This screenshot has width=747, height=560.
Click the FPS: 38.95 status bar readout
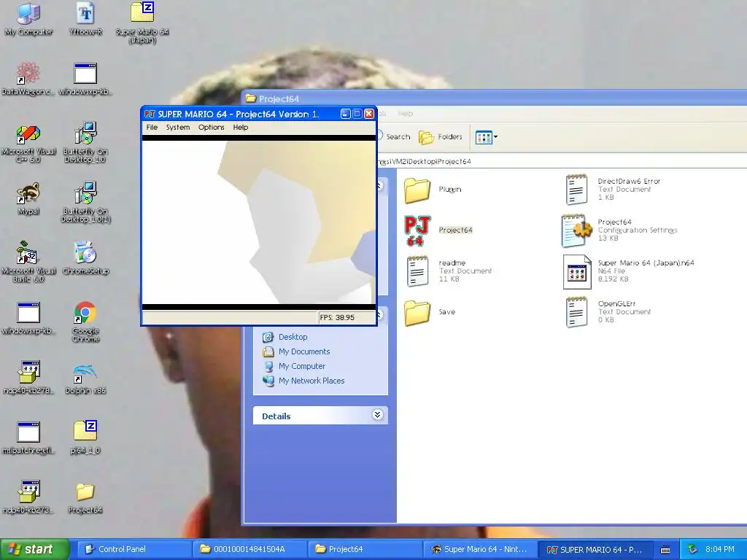pos(337,318)
